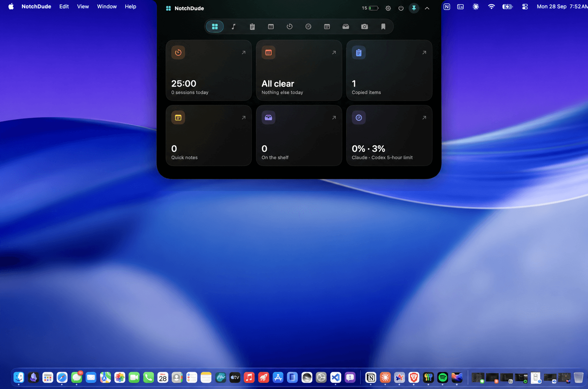The width and height of the screenshot is (588, 389).
Task: Open the View menu
Action: tap(83, 6)
